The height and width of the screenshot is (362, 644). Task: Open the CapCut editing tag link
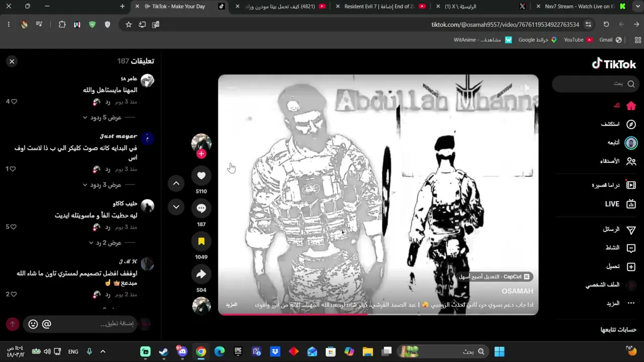click(494, 277)
